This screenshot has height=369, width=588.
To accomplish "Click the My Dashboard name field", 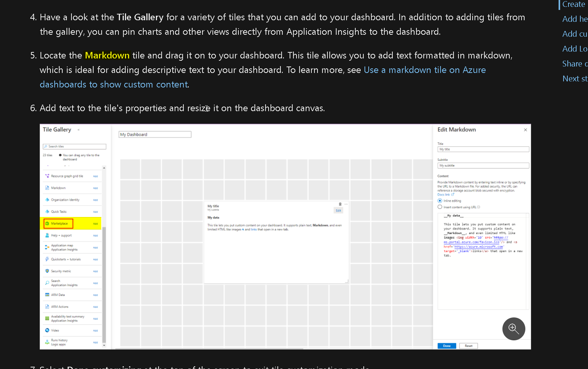I will point(155,134).
